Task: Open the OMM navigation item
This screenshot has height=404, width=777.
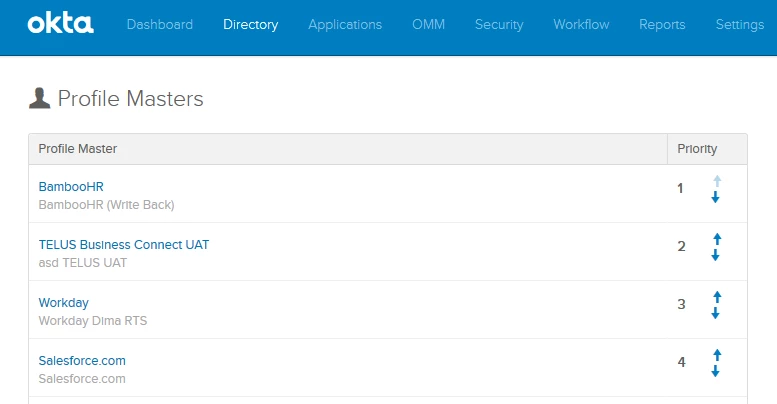Action: coord(429,25)
